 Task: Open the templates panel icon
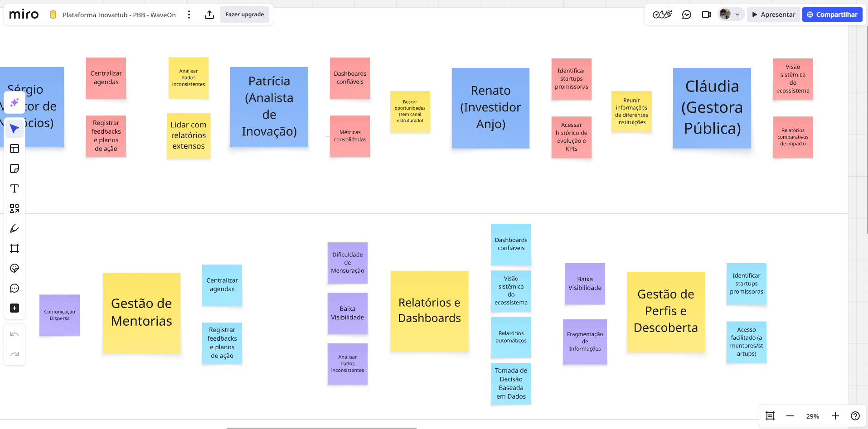click(x=15, y=149)
